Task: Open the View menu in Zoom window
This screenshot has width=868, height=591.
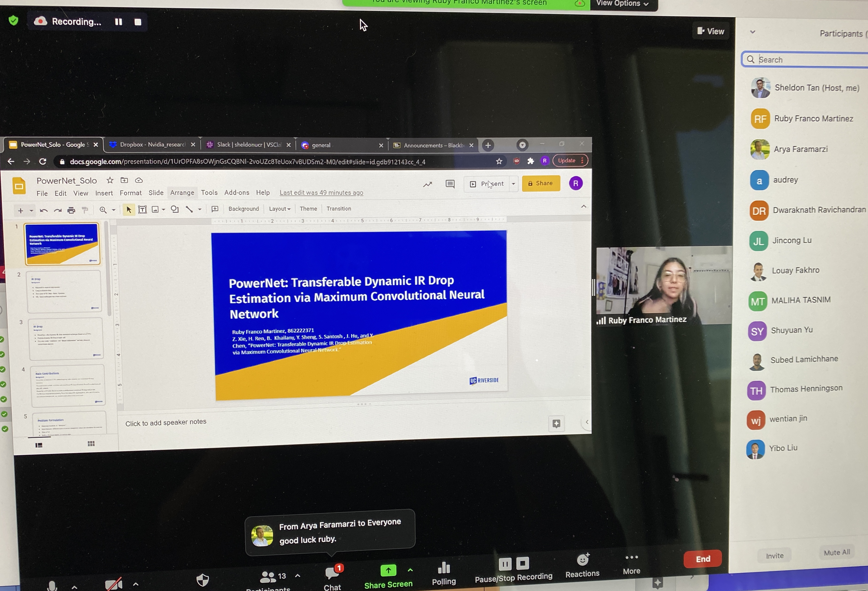Action: point(710,31)
